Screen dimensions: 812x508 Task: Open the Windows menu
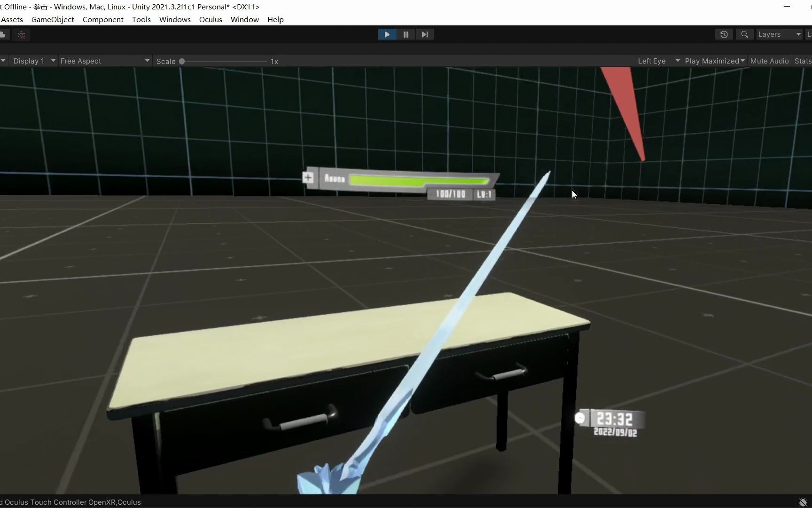[175, 19]
